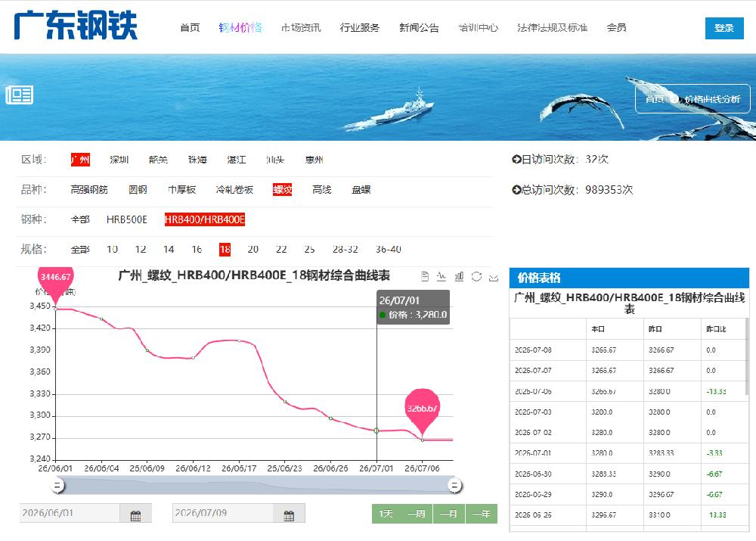This screenshot has height=541, width=756.
Task: Open the 钢材价格 navigation menu
Action: tap(240, 27)
